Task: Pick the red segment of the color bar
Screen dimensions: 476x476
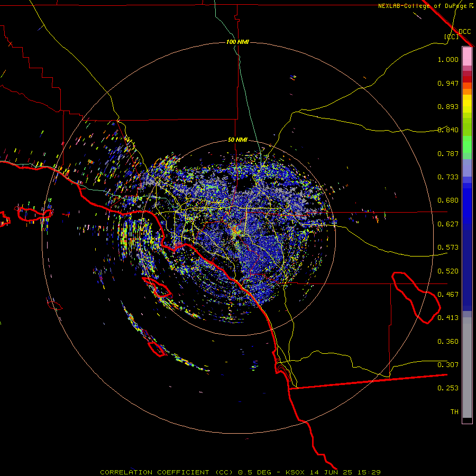Action: (467, 79)
